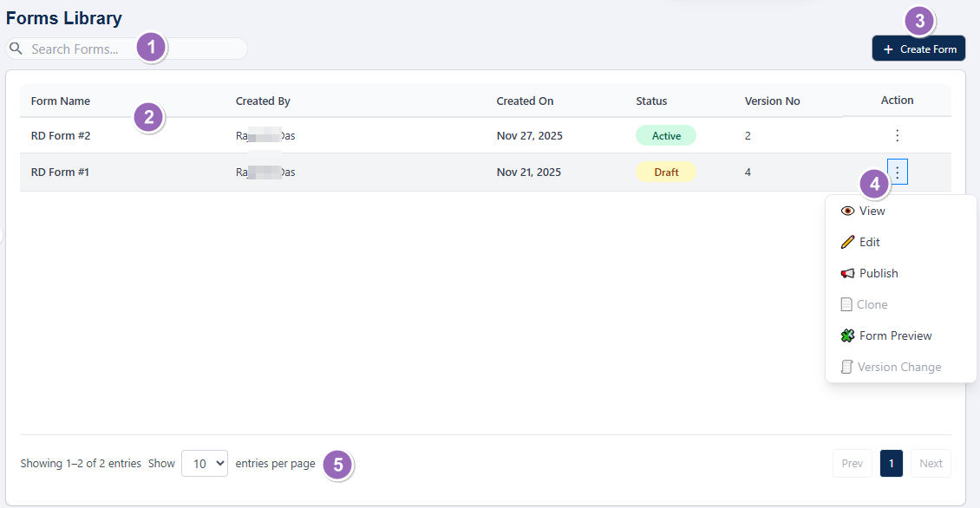Expand the Show entries selector showing 10
The width and height of the screenshot is (980, 508).
pyautogui.click(x=204, y=463)
